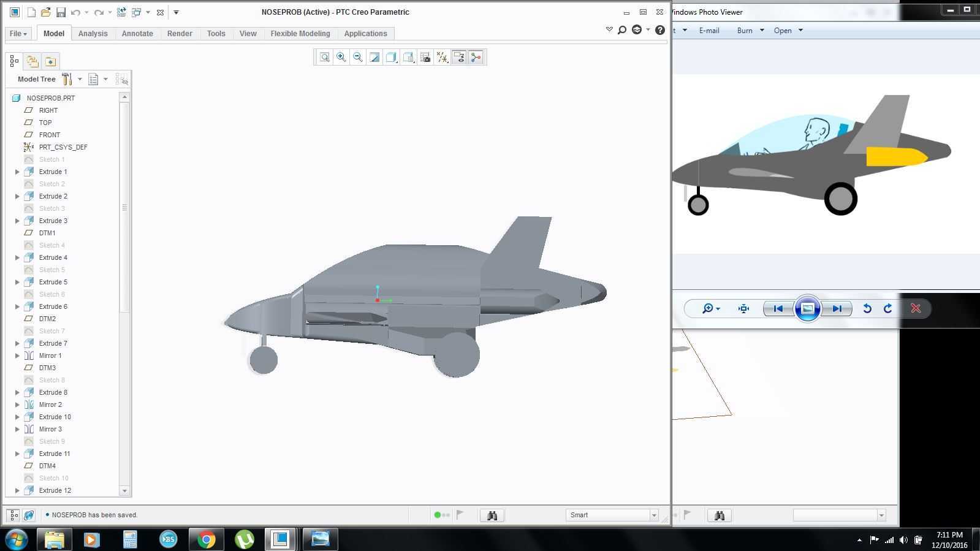Open the View Manager camera icon
The height and width of the screenshot is (551, 980).
(x=425, y=57)
